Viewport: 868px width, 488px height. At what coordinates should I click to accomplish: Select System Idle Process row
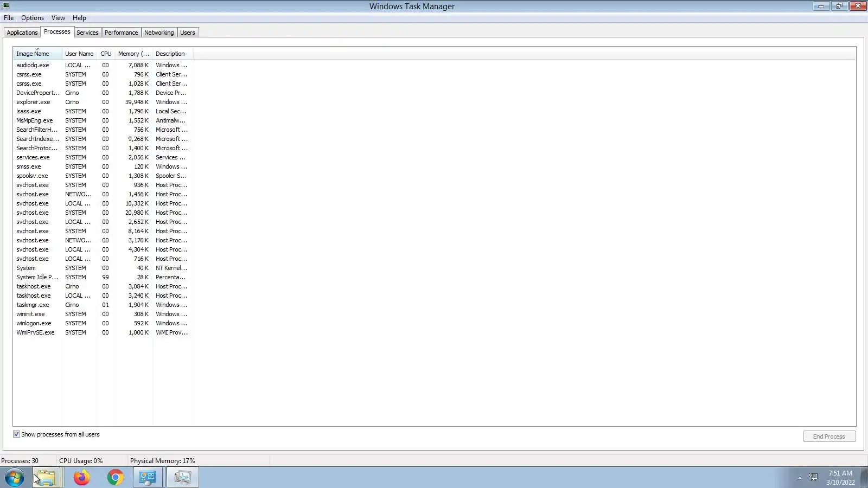point(103,277)
